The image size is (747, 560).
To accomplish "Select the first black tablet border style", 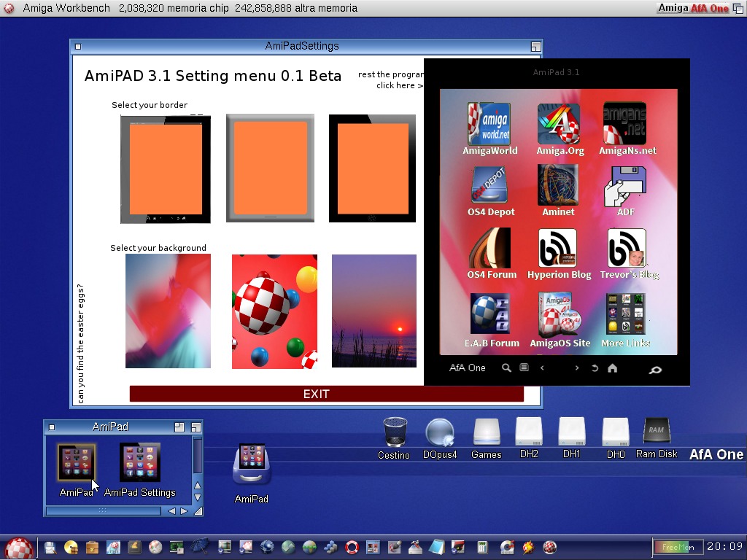I will click(x=166, y=169).
